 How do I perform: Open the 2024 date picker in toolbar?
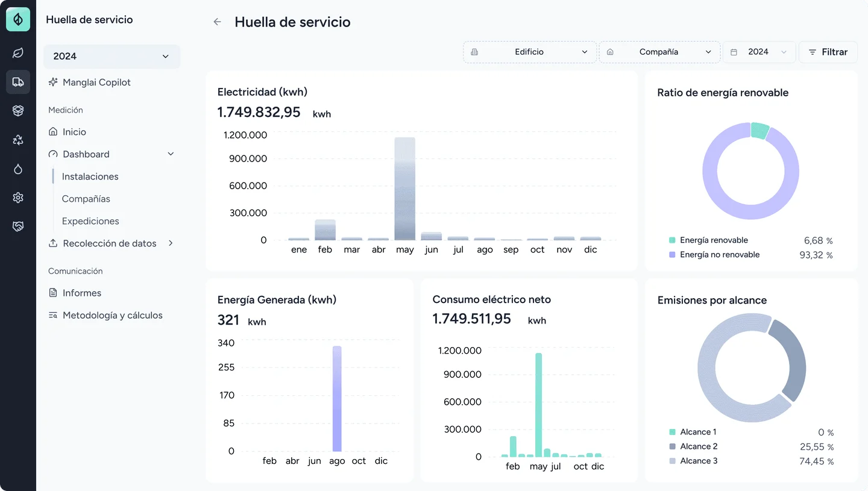759,52
